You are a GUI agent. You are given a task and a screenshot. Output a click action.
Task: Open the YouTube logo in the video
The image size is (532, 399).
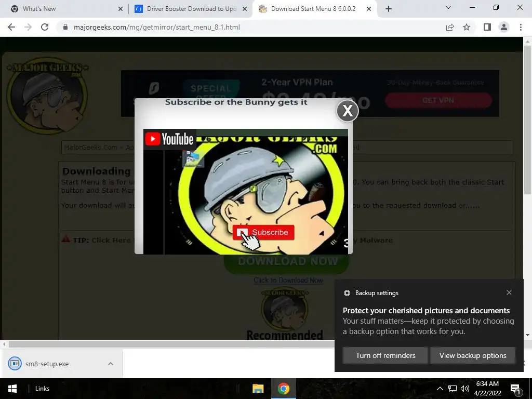[x=169, y=139]
